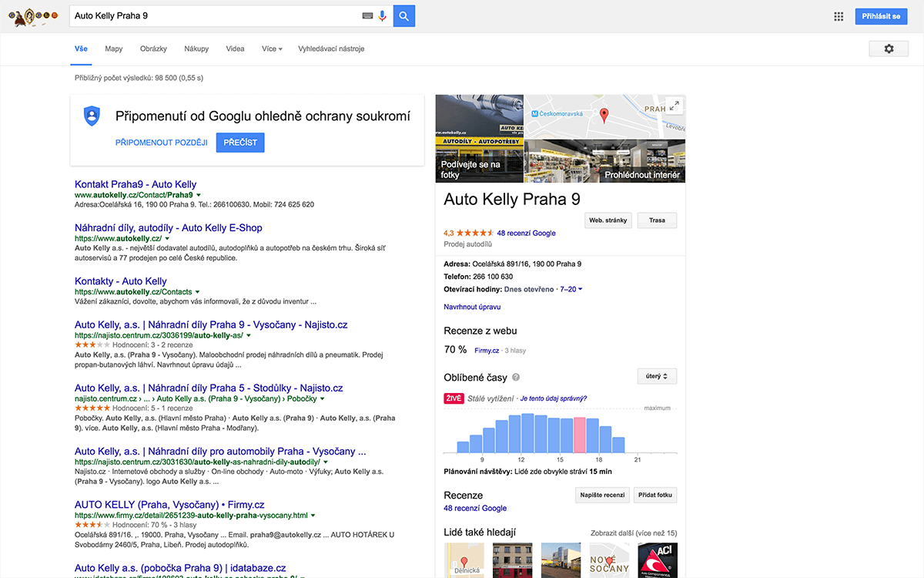
Task: Open the Auto Kelly a.s. idatabaze.cz result
Action: [180, 568]
